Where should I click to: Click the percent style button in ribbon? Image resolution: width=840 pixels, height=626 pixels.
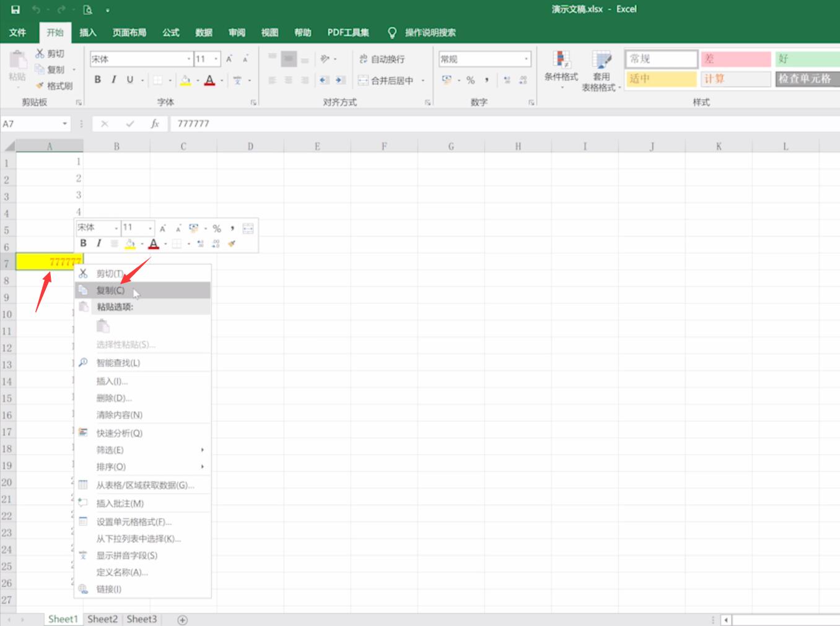470,80
